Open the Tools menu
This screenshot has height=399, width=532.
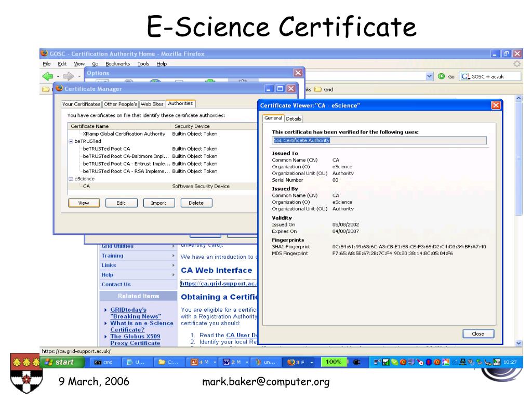click(x=143, y=64)
